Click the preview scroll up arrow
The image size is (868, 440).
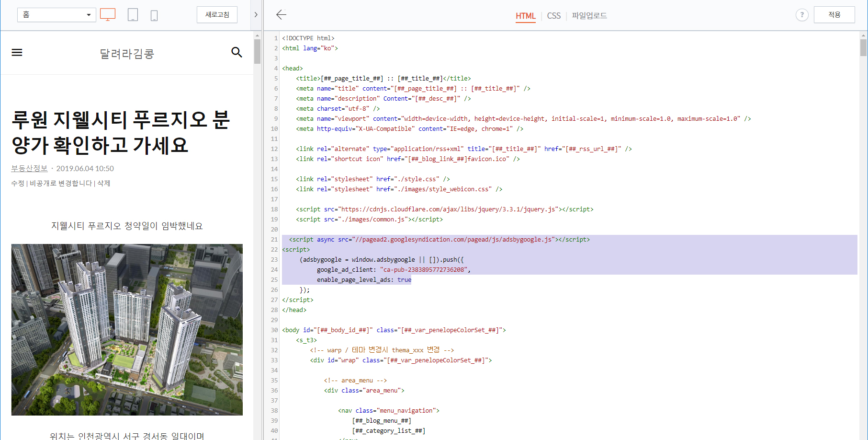pos(257,35)
